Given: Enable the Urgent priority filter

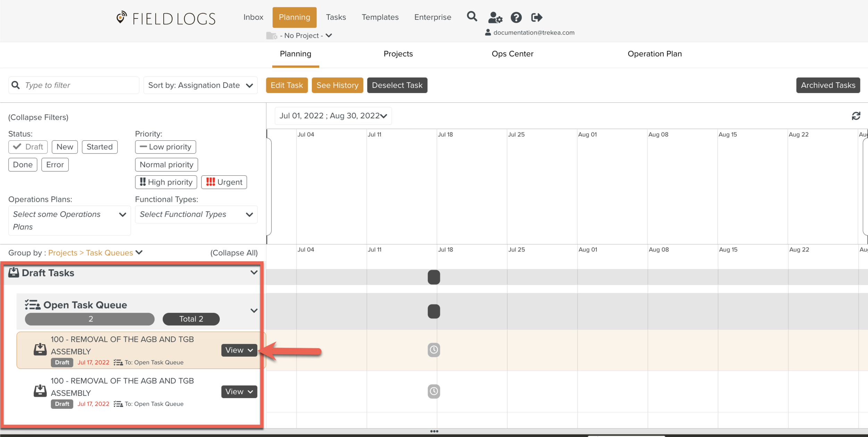Looking at the screenshot, I should tap(224, 182).
